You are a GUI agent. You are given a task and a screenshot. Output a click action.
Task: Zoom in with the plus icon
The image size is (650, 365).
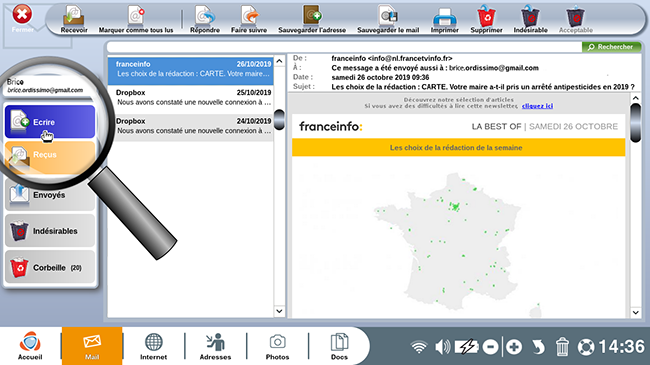pos(514,347)
